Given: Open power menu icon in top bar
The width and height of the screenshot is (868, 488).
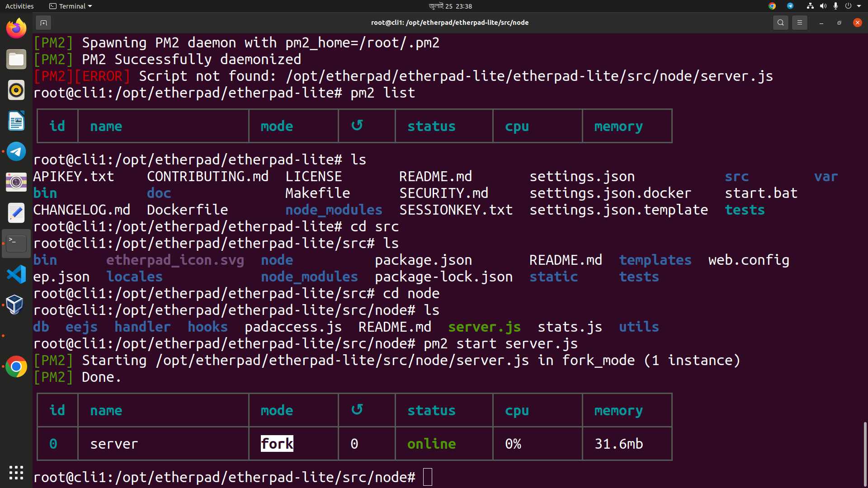Looking at the screenshot, I should pyautogui.click(x=848, y=6).
